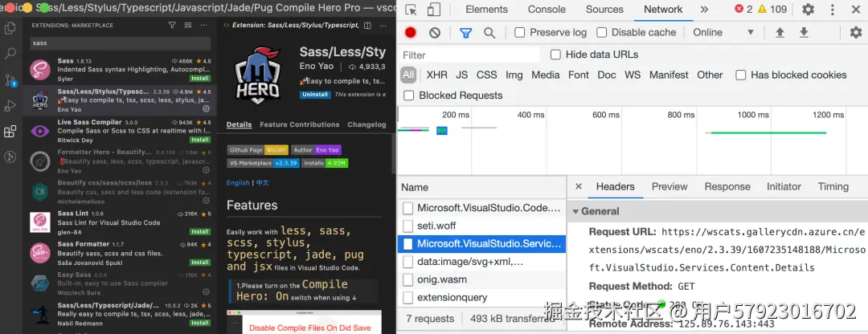Switch to the Console tab
The image size is (868, 334).
pos(547,10)
